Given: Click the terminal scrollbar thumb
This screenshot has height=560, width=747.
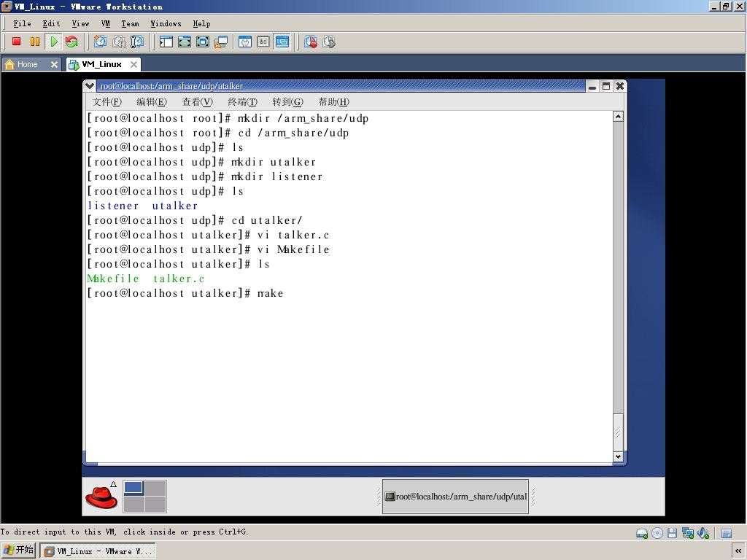Looking at the screenshot, I should pos(618,432).
